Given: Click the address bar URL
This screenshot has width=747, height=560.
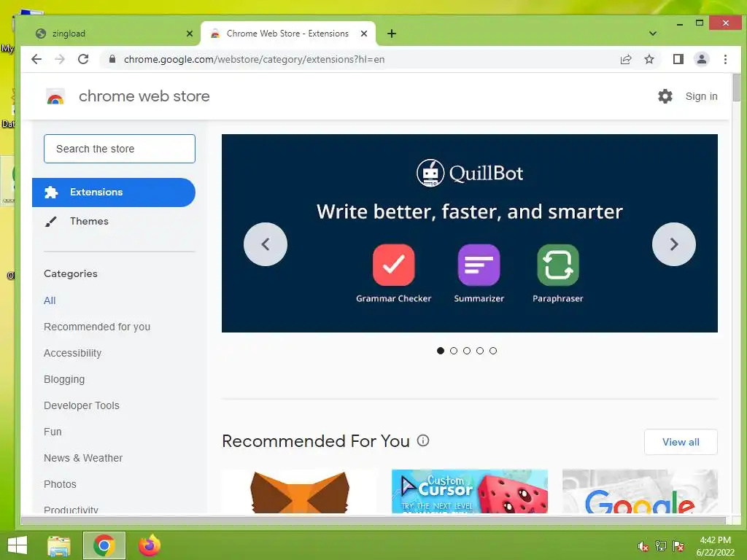Looking at the screenshot, I should 255,60.
